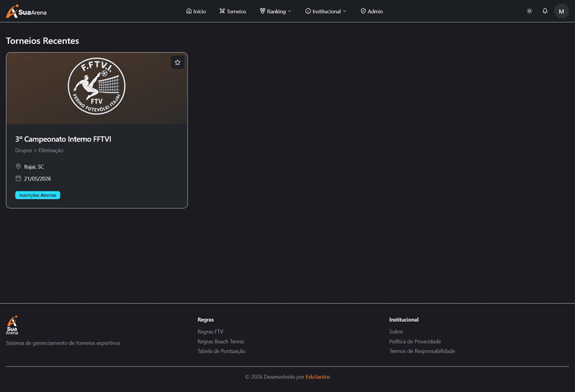Screen dimensions: 575x392
Task: Click the 'Itajaí, SC' location text
Action: 34,167
